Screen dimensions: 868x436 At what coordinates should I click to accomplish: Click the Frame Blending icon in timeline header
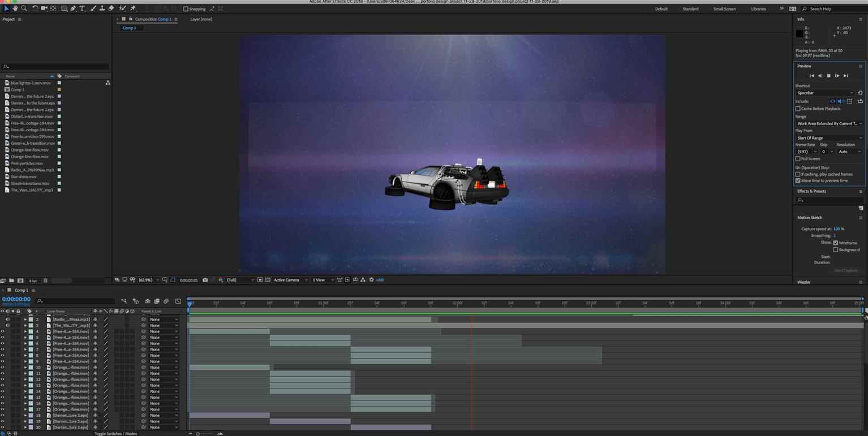[x=157, y=301]
